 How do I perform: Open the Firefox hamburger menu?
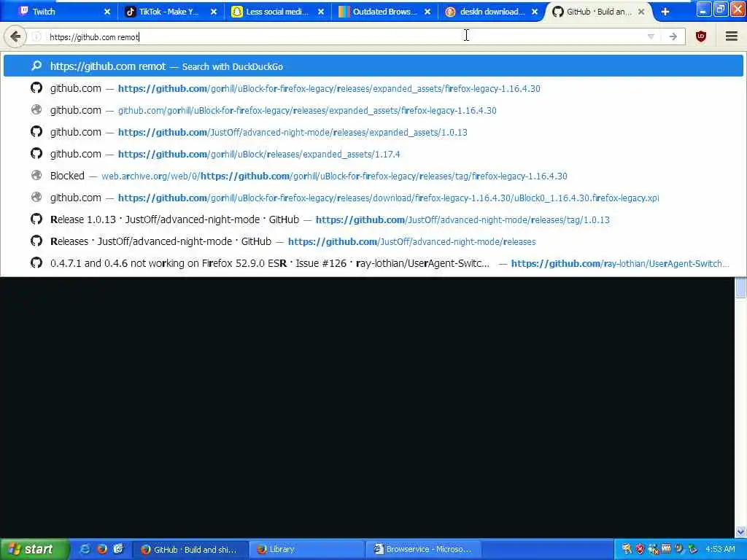coord(732,36)
